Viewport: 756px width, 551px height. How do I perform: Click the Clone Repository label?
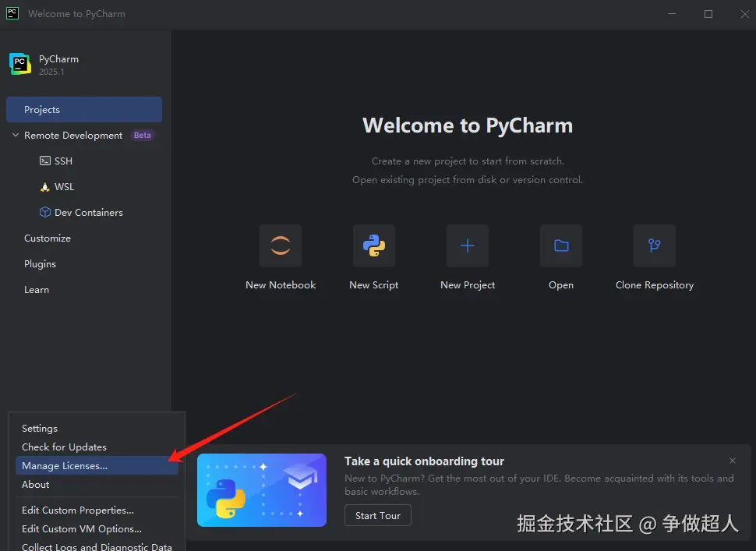click(654, 285)
